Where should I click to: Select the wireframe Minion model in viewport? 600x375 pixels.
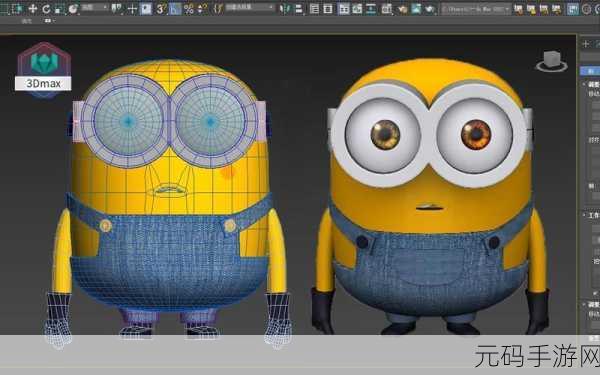click(168, 203)
